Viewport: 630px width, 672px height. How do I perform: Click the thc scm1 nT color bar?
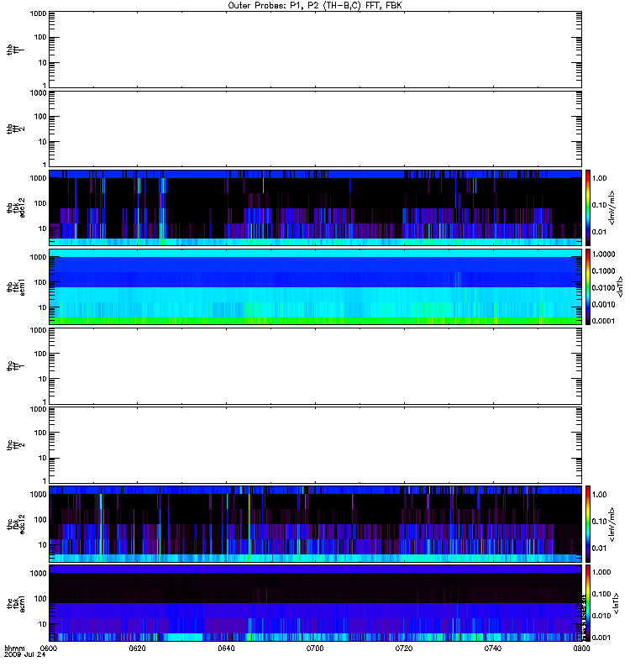click(588, 603)
